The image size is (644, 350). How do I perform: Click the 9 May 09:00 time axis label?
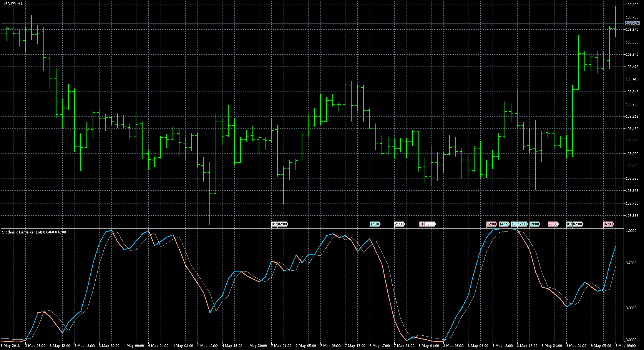(x=626, y=346)
